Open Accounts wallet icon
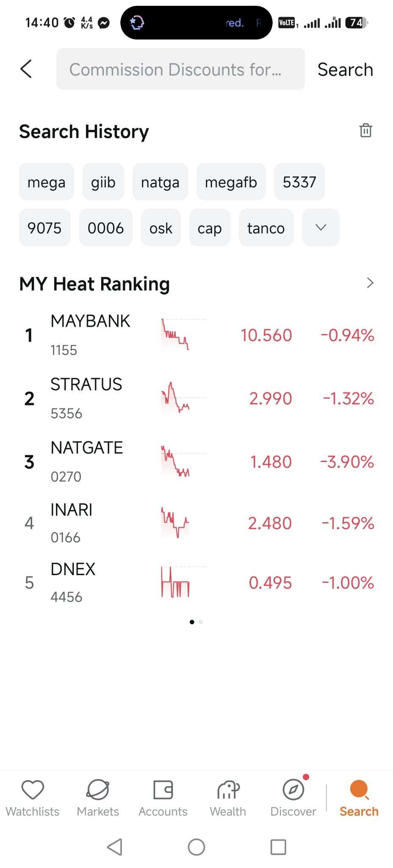 163,790
